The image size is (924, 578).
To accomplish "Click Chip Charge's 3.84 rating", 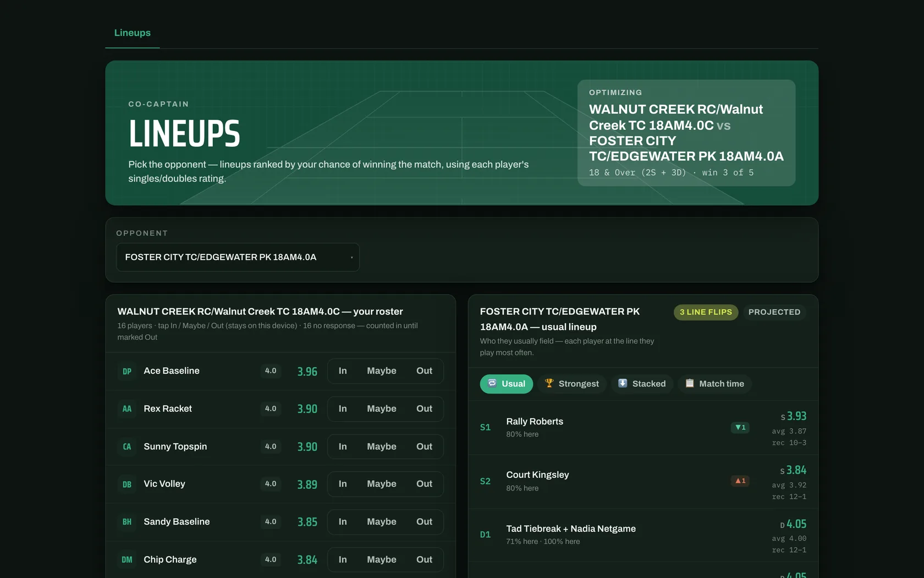I will [x=307, y=560].
